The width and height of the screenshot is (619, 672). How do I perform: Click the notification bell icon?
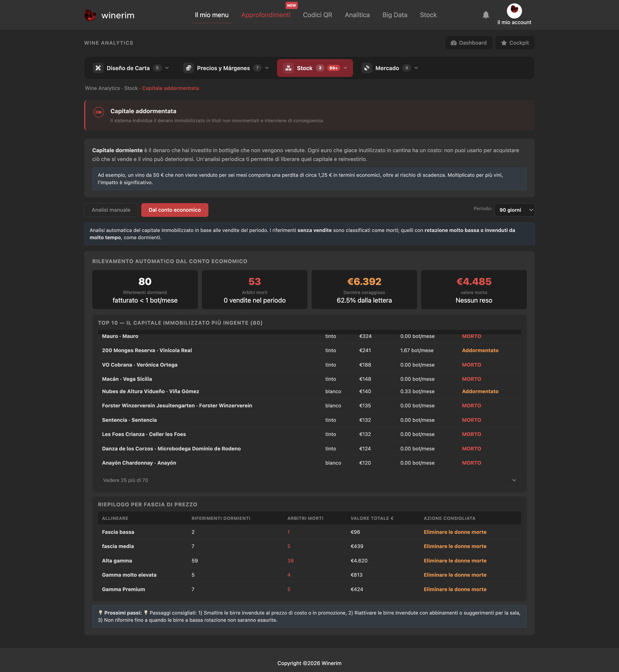click(486, 15)
